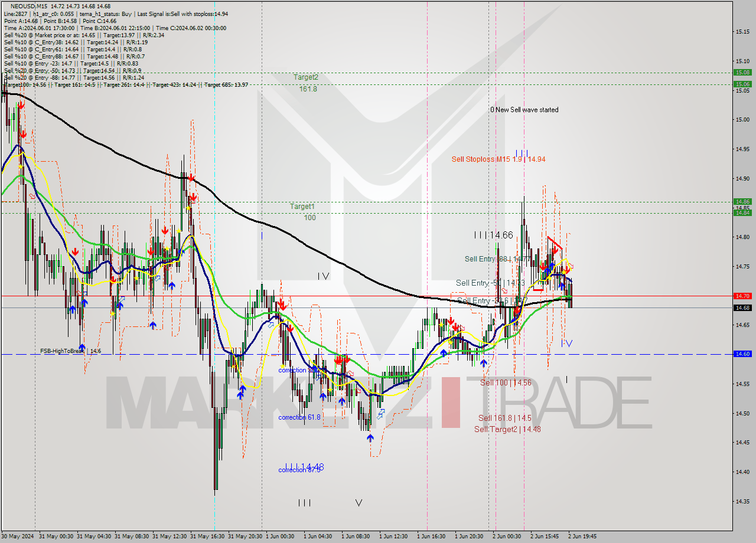Click the 'correction 61.8' label
Viewport: 756px width, 543px height.
(x=299, y=417)
